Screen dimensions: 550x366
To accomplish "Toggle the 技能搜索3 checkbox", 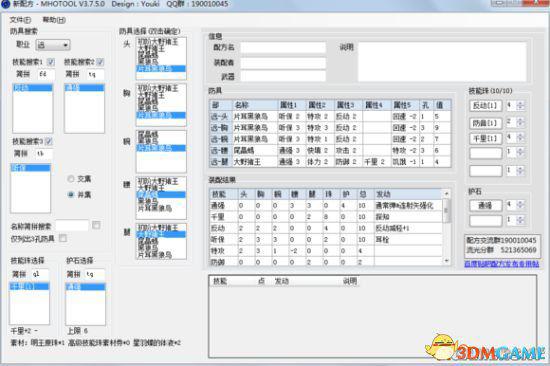I will pyautogui.click(x=49, y=141).
